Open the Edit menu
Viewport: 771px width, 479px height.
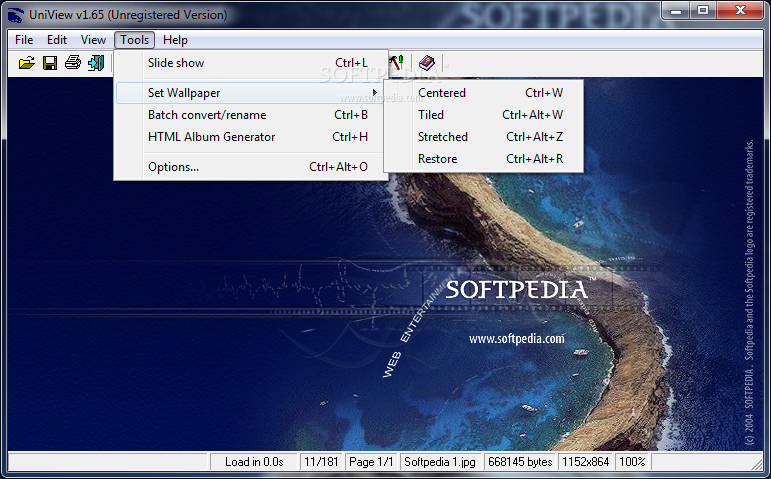[57, 40]
